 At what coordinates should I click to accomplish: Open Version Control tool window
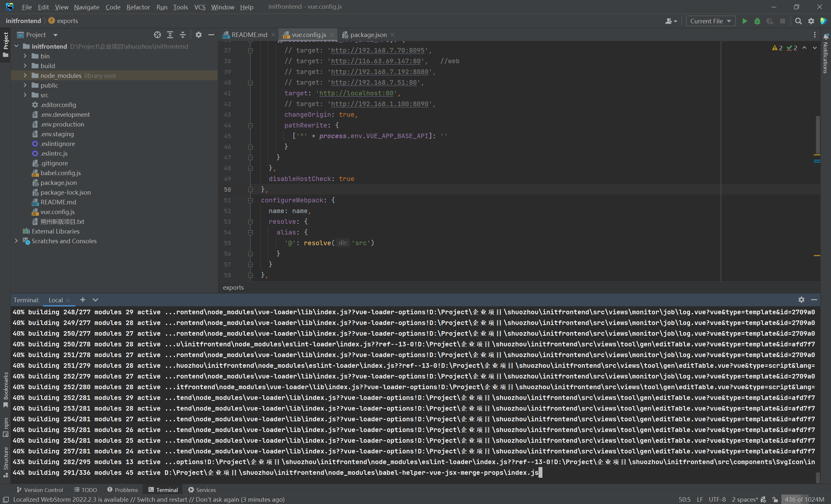tap(40, 490)
